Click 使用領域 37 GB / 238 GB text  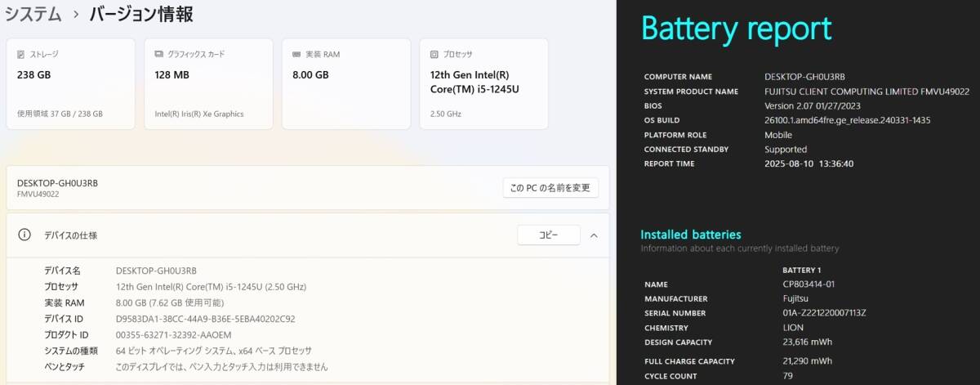coord(60,114)
